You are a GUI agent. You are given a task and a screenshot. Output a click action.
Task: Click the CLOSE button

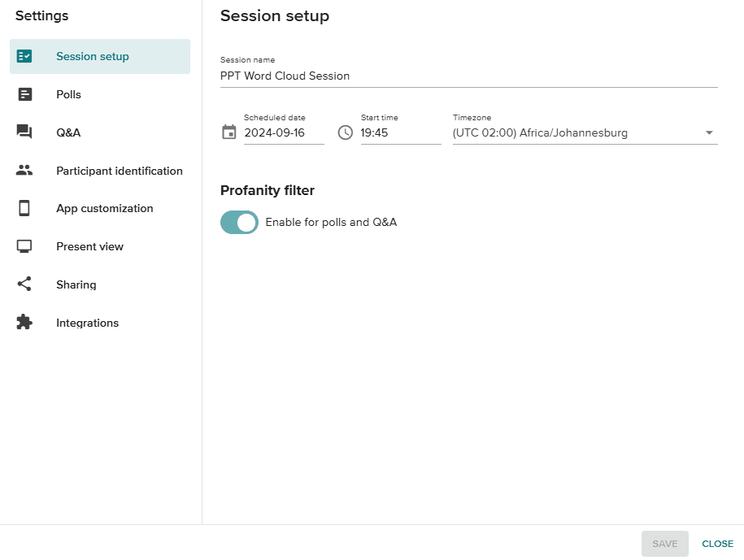click(x=717, y=544)
